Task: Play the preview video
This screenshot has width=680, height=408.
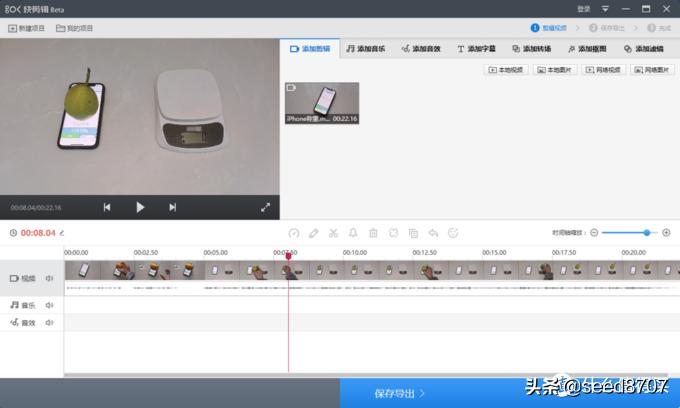Action: click(x=140, y=207)
